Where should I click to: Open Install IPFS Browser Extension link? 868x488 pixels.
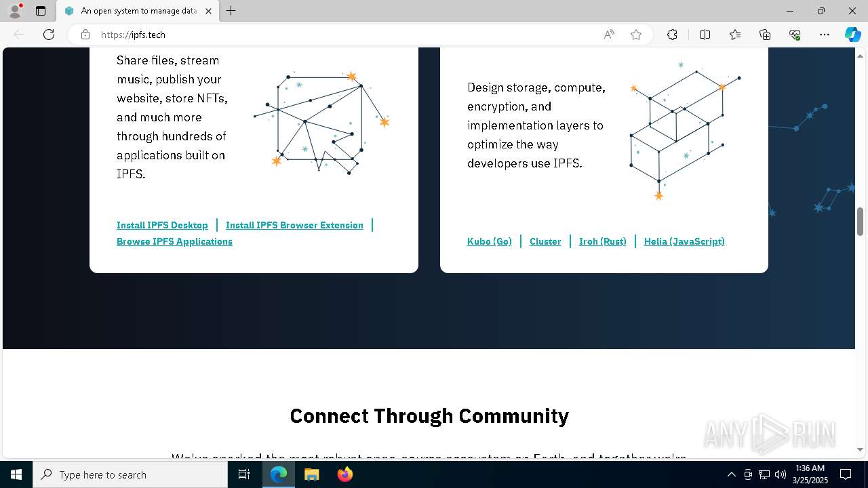(x=294, y=225)
